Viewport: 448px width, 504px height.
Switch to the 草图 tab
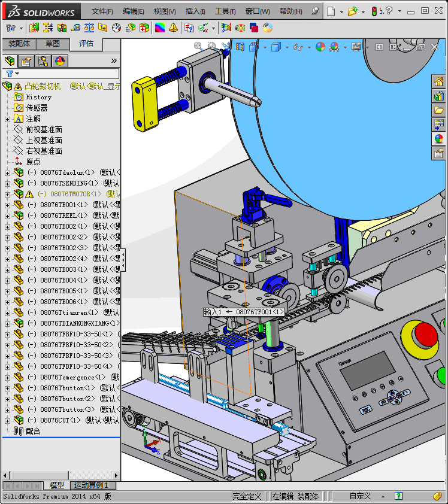click(53, 43)
